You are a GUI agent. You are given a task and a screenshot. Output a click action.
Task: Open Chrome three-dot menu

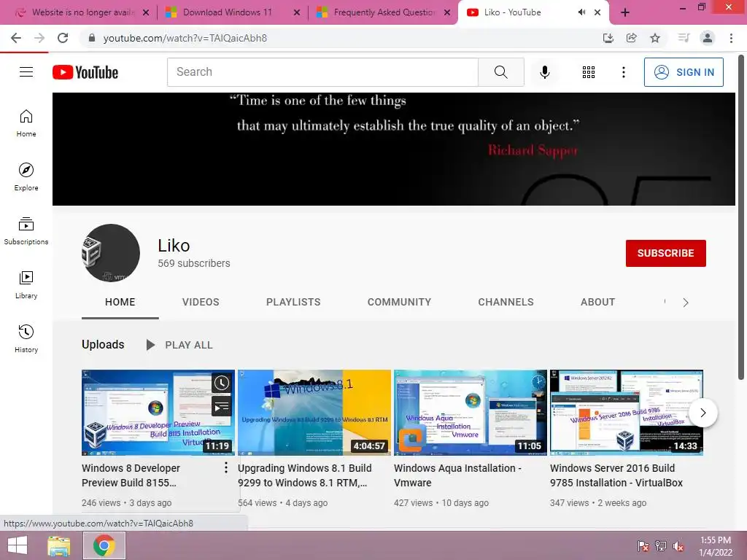pyautogui.click(x=731, y=38)
